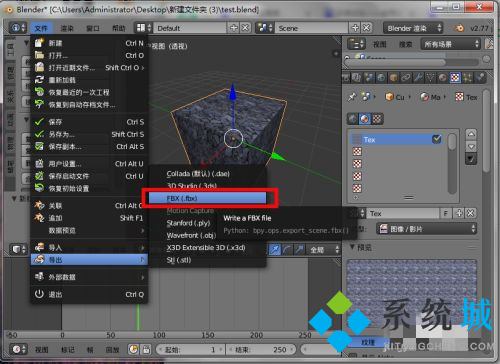Open the Constraints properties chain tab

(x=406, y=78)
